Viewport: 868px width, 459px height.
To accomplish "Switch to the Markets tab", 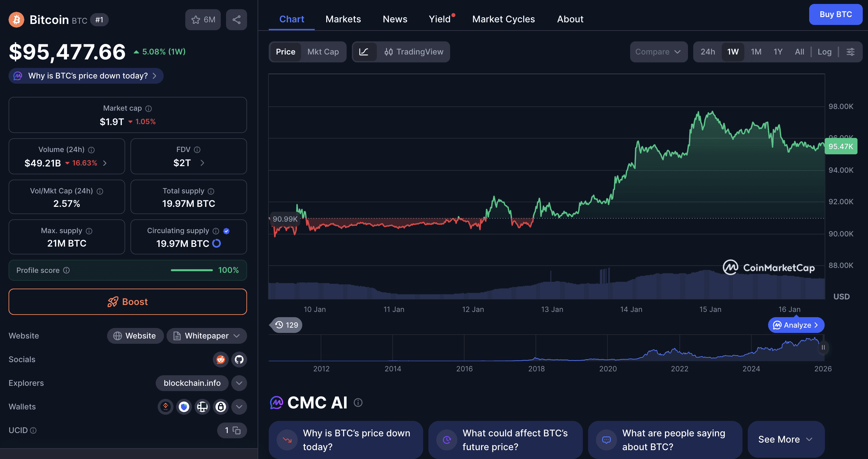I will 343,19.
